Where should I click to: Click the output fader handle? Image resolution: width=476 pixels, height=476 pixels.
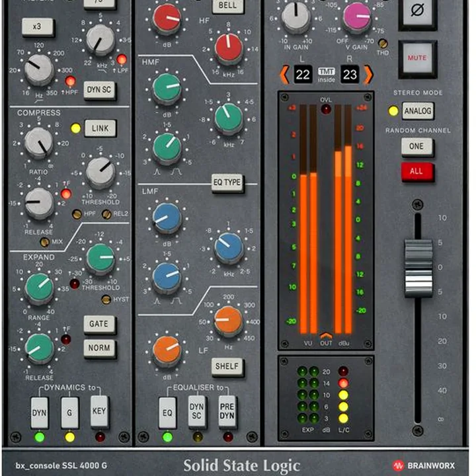[418, 268]
